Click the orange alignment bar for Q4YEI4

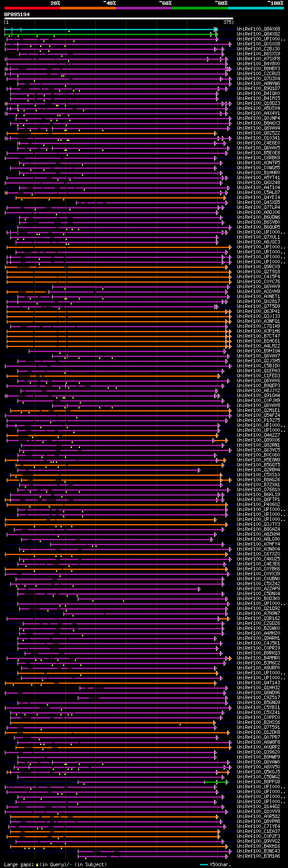(121, 198)
